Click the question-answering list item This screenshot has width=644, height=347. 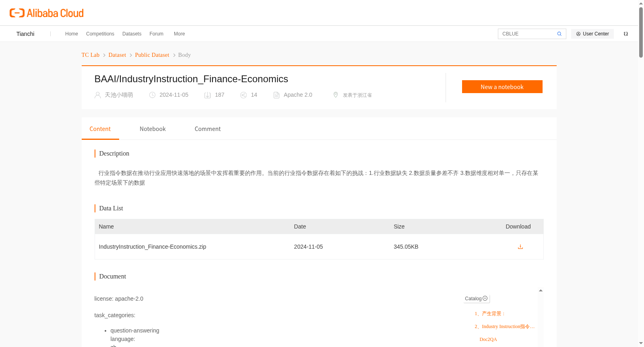135,330
